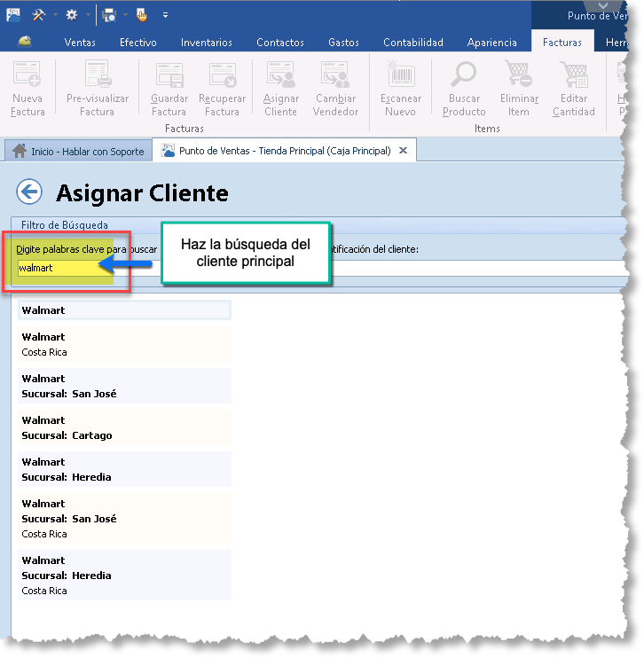Open Pre-visualizar Factura
644x658 pixels.
pyautogui.click(x=98, y=89)
